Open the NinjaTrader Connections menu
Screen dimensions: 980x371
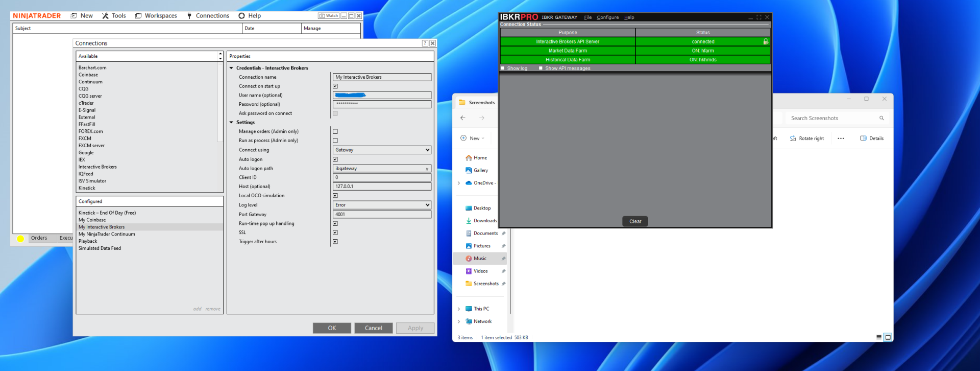[208, 16]
